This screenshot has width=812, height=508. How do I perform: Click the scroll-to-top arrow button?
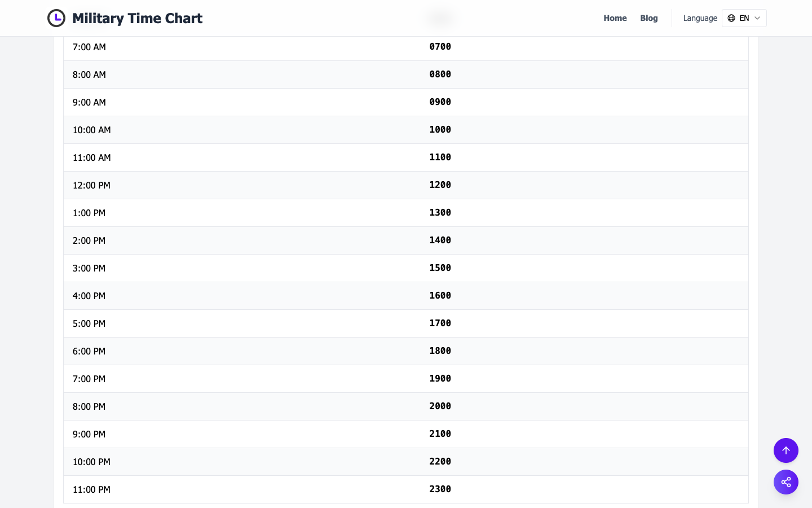(x=786, y=450)
